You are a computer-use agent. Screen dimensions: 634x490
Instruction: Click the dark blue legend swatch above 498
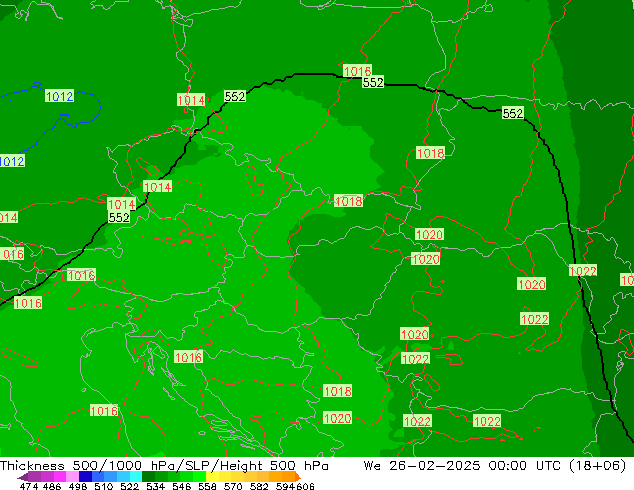[85, 476]
